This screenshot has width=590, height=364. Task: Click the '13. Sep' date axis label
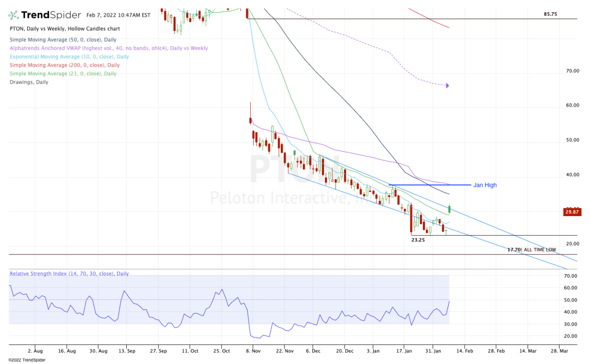click(x=127, y=351)
